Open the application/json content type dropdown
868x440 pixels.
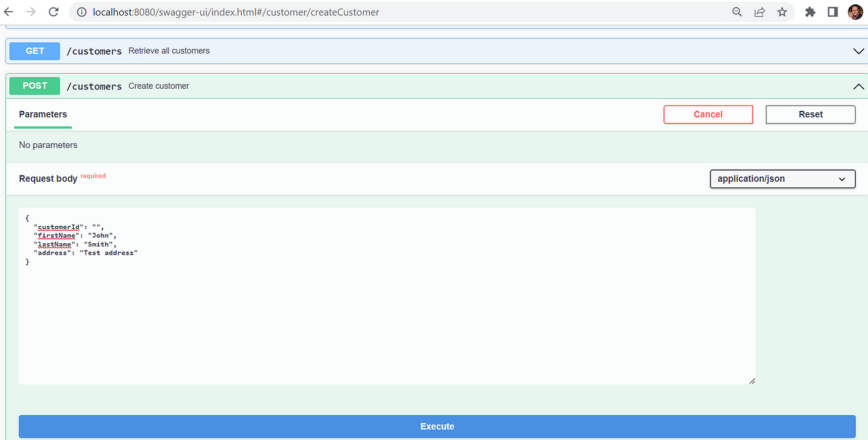[782, 179]
